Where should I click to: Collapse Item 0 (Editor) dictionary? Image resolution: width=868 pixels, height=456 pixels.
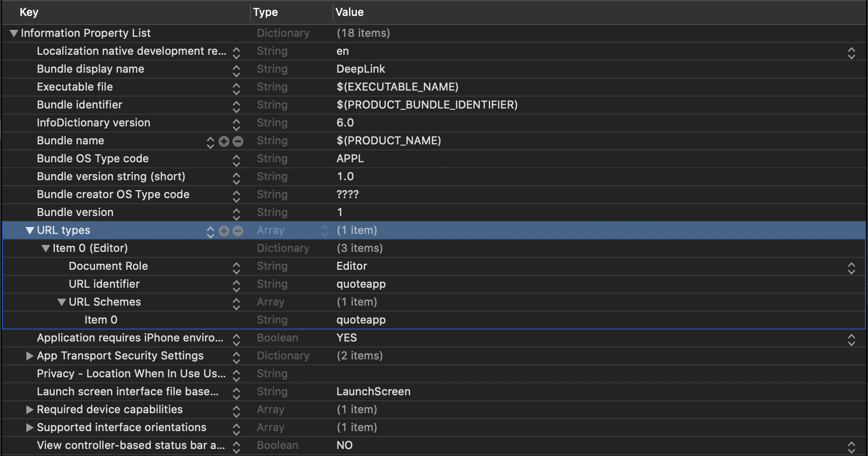[x=46, y=248]
